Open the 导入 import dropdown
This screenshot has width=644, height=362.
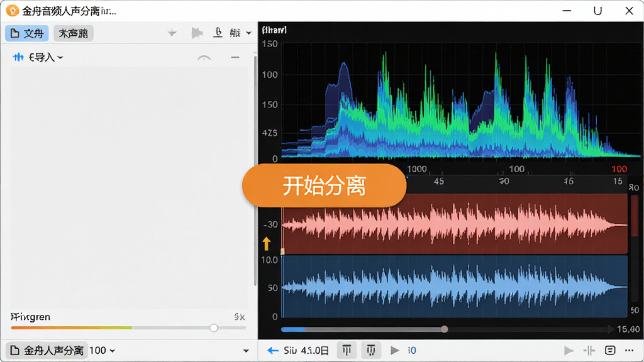tap(46, 57)
